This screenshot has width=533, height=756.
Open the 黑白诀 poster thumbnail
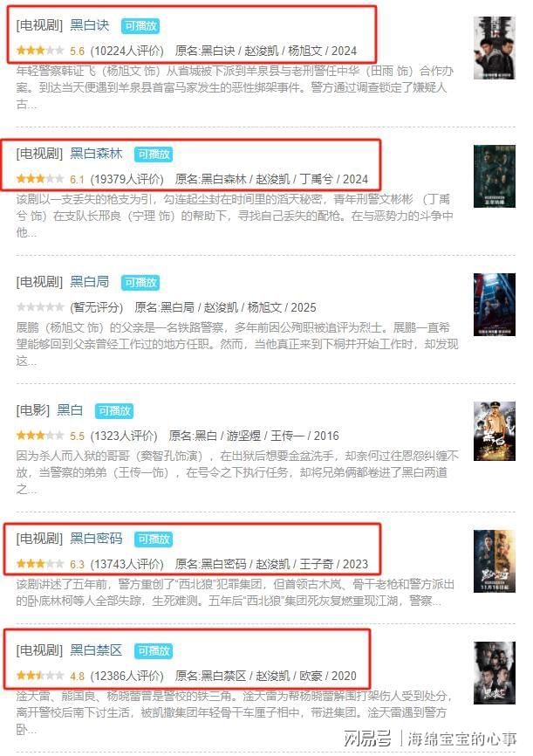pyautogui.click(x=494, y=48)
